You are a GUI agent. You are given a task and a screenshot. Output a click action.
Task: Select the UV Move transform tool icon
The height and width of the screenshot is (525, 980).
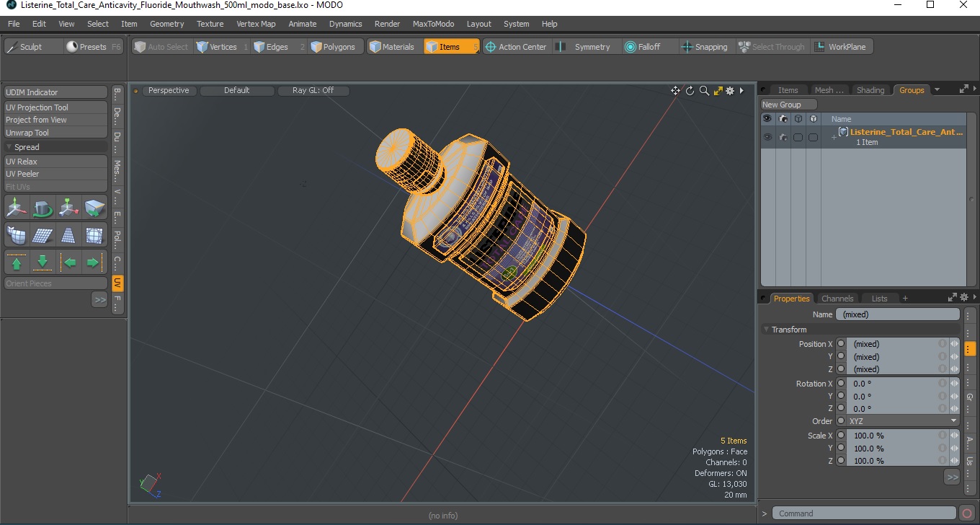point(17,208)
